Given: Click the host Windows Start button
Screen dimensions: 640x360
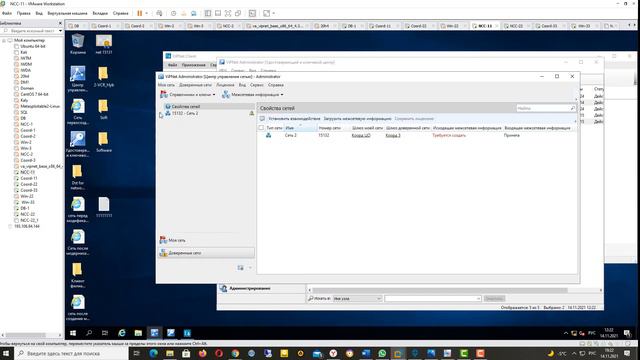Looking at the screenshot, I should [6, 353].
